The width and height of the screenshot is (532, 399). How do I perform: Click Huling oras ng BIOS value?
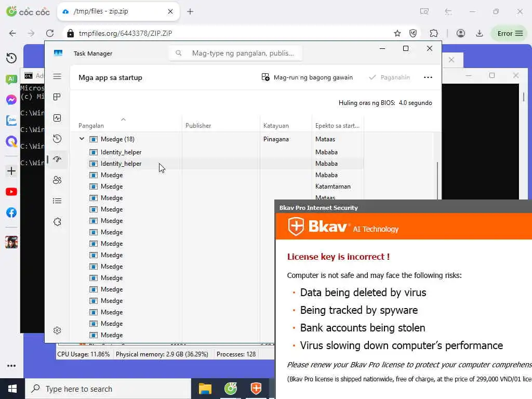[415, 103]
